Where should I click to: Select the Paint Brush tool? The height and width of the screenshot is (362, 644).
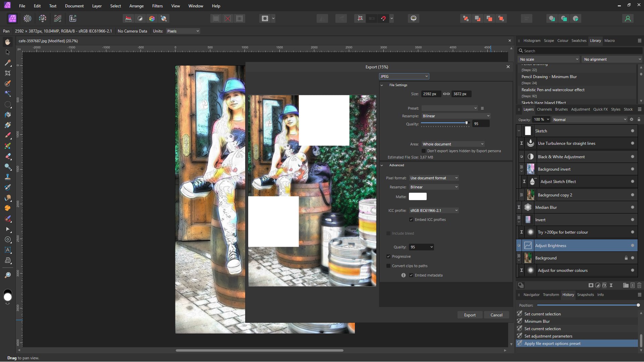pyautogui.click(x=8, y=135)
